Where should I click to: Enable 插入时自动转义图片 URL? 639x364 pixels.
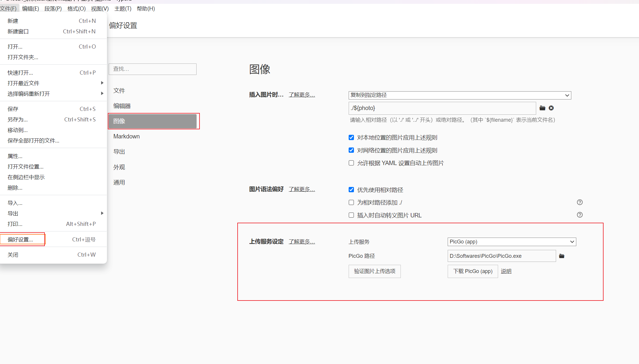pyautogui.click(x=351, y=215)
